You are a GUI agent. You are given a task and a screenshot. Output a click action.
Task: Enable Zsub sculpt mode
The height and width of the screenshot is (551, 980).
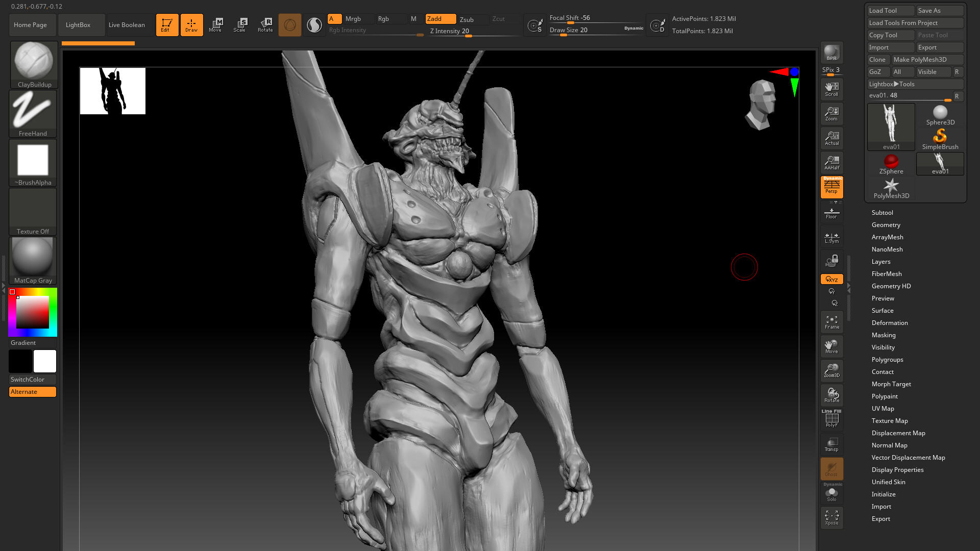click(473, 19)
